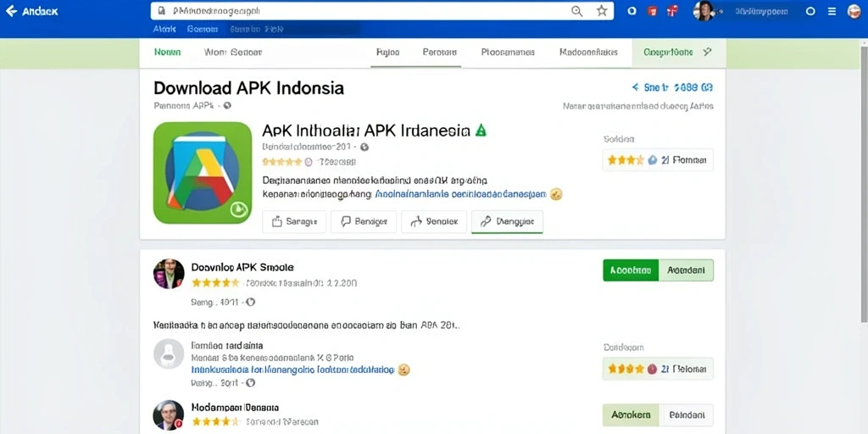Click the blue badge in the Soridon rating box
868x434 pixels.
pos(652,160)
